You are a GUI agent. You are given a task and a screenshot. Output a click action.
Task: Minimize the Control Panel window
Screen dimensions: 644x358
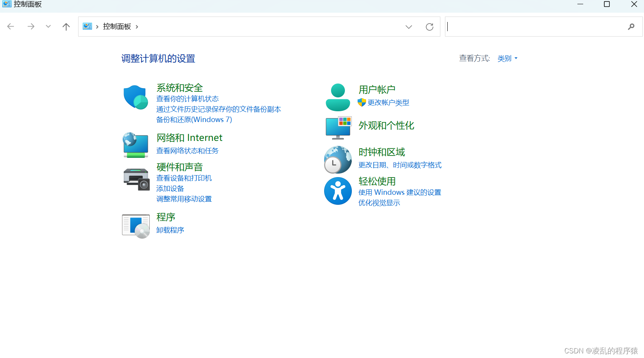pyautogui.click(x=580, y=4)
